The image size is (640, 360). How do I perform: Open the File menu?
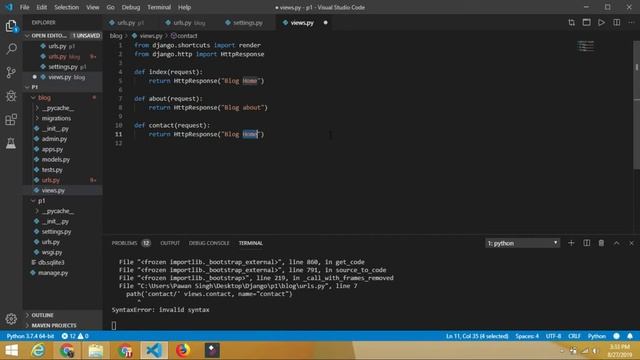tap(24, 7)
